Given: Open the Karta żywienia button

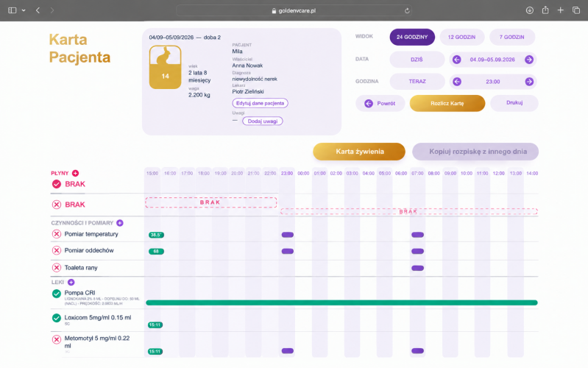Looking at the screenshot, I should [359, 152].
